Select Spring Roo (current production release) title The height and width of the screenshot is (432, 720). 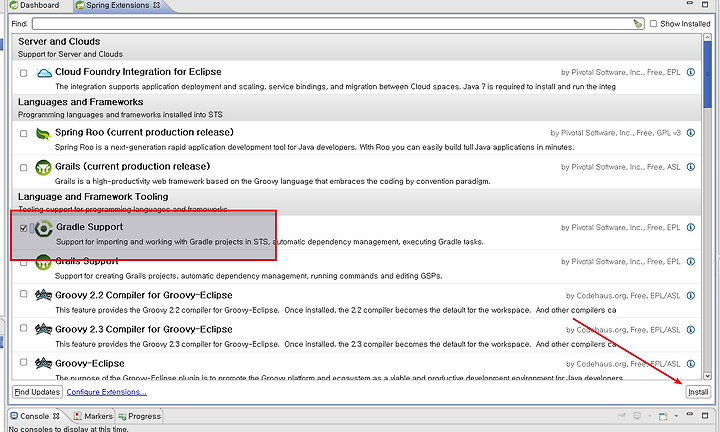[x=144, y=132]
